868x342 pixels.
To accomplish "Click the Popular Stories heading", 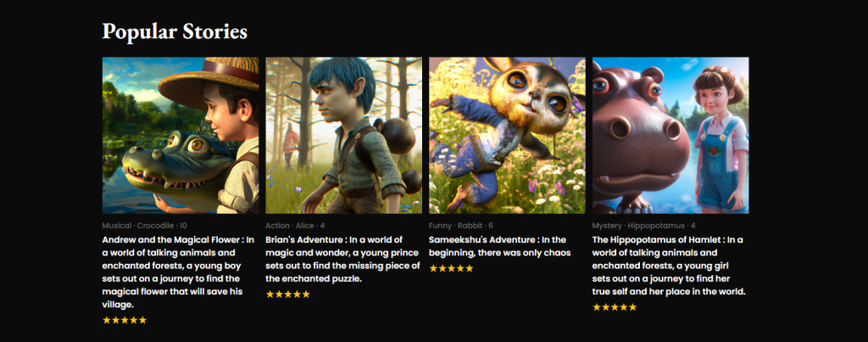I will click(175, 31).
